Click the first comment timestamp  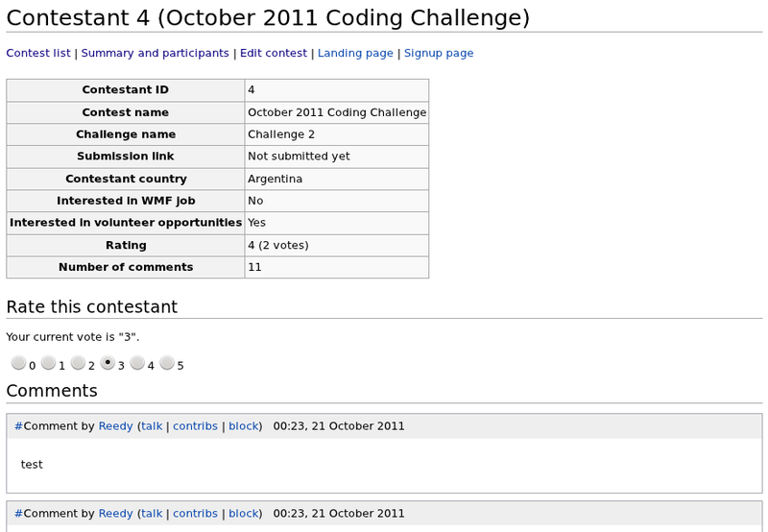[x=339, y=426]
